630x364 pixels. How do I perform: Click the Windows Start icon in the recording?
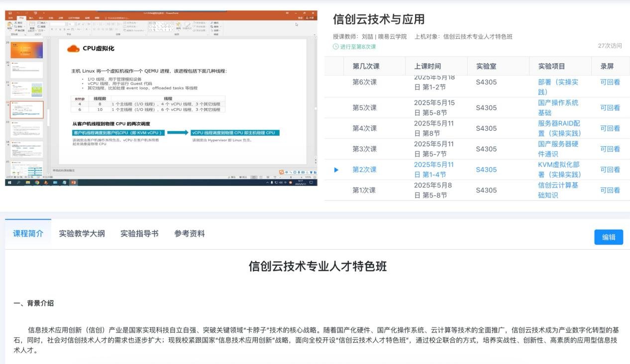point(9,182)
